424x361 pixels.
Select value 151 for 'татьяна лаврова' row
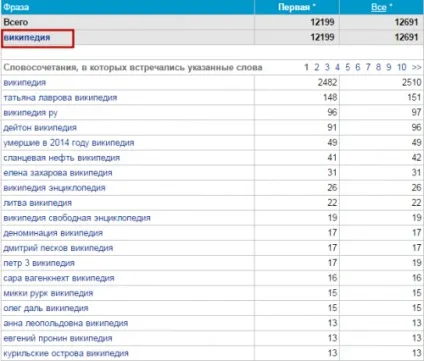click(x=414, y=98)
